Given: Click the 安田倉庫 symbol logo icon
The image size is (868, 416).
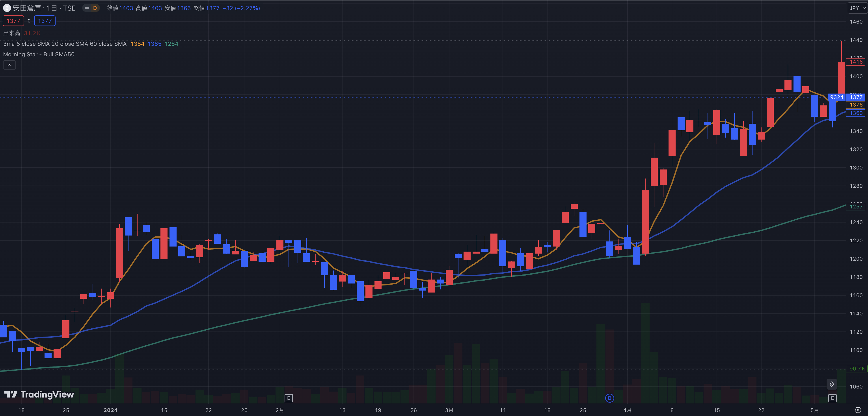Looking at the screenshot, I should pyautogui.click(x=7, y=8).
